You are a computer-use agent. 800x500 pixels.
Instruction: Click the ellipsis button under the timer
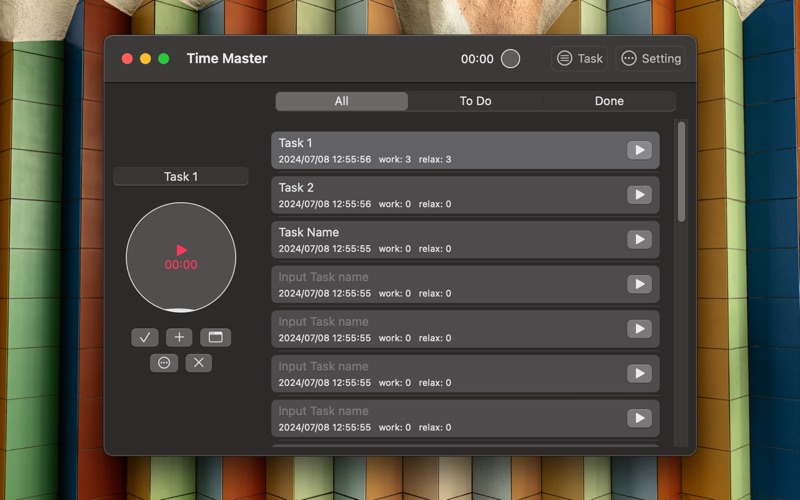tap(164, 362)
